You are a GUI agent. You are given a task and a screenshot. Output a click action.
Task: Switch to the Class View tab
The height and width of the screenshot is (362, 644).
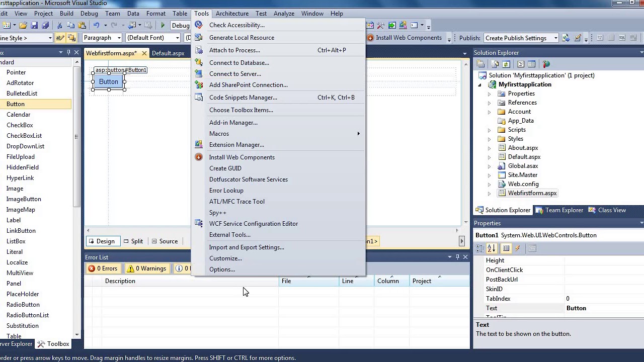point(607,210)
